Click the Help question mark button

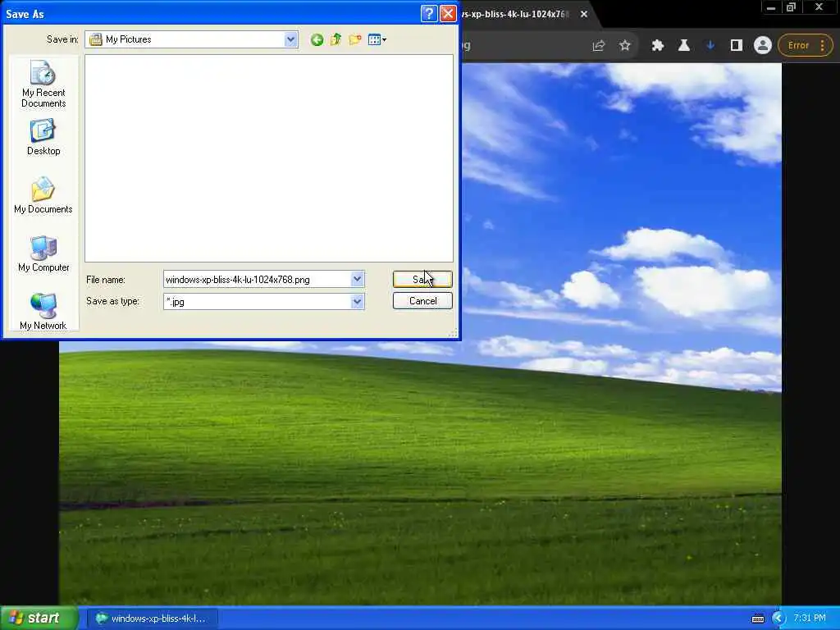click(x=429, y=13)
